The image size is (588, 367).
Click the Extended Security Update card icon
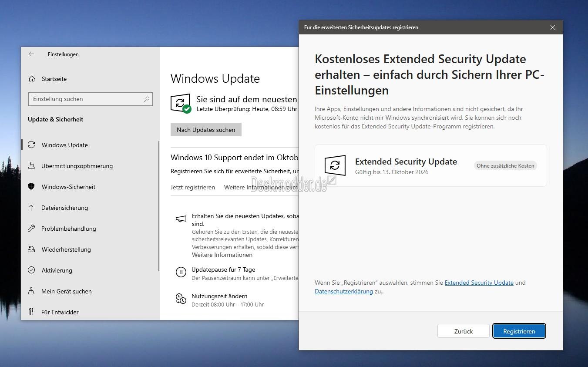pyautogui.click(x=335, y=165)
